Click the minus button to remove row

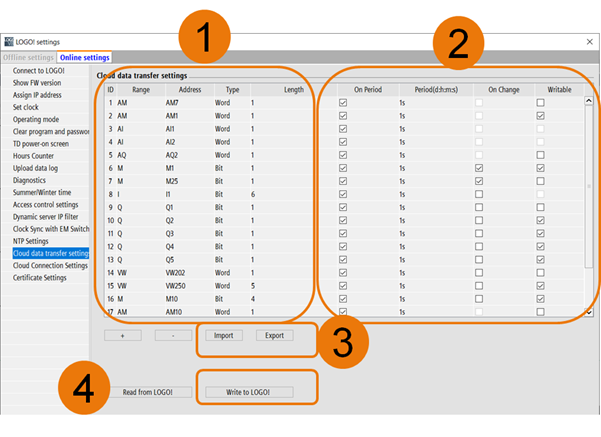(173, 336)
